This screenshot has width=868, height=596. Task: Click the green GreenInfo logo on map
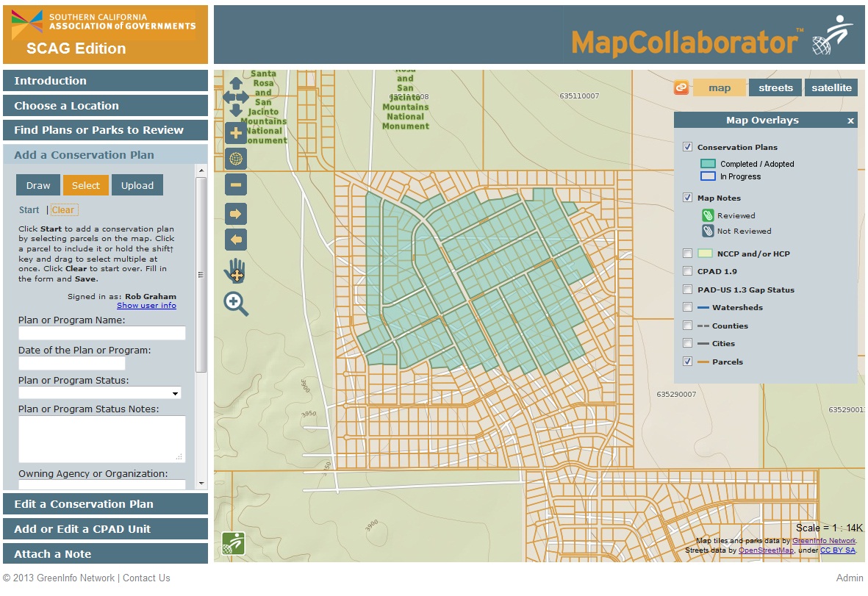pos(234,543)
